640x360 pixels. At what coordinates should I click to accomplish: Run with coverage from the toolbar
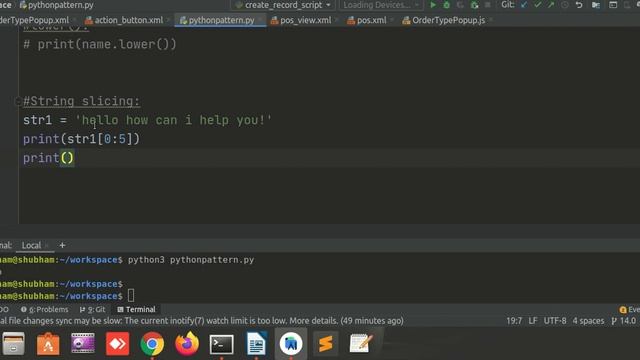point(460,5)
